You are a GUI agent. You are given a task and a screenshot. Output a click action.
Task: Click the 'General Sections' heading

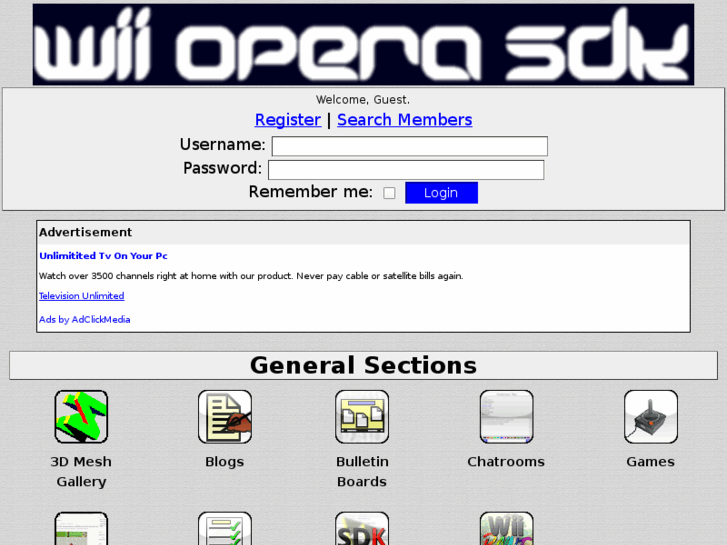[364, 365]
